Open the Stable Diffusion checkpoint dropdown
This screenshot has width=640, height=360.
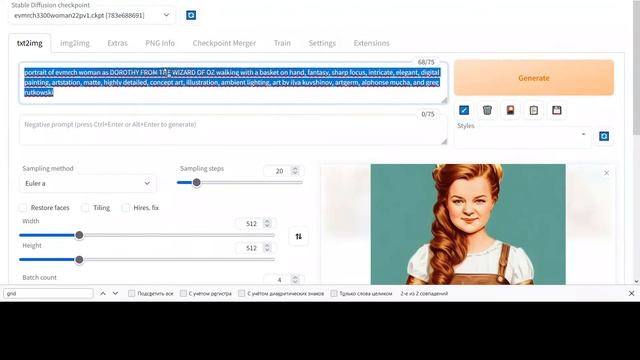click(92, 16)
